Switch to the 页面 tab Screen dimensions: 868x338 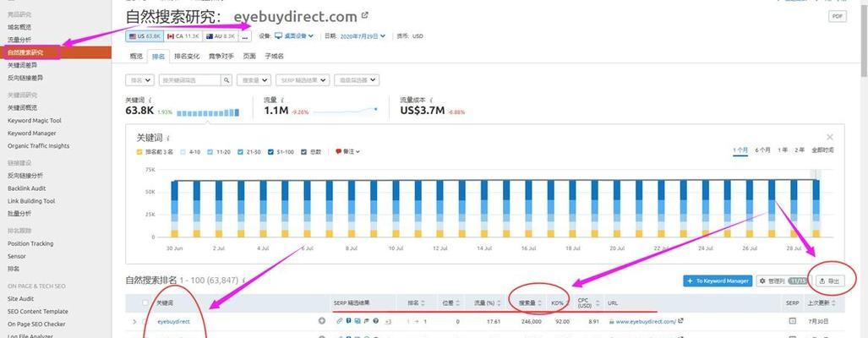[x=249, y=56]
